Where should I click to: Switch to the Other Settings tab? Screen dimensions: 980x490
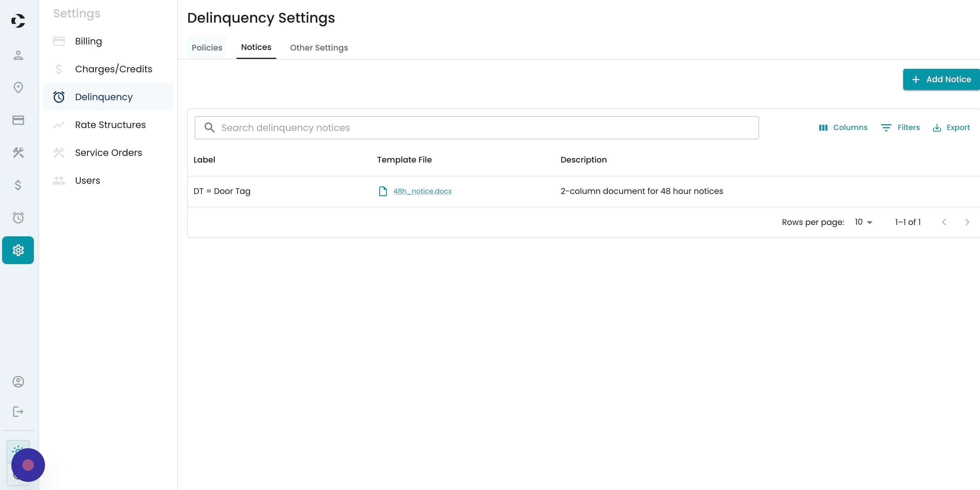[319, 48]
